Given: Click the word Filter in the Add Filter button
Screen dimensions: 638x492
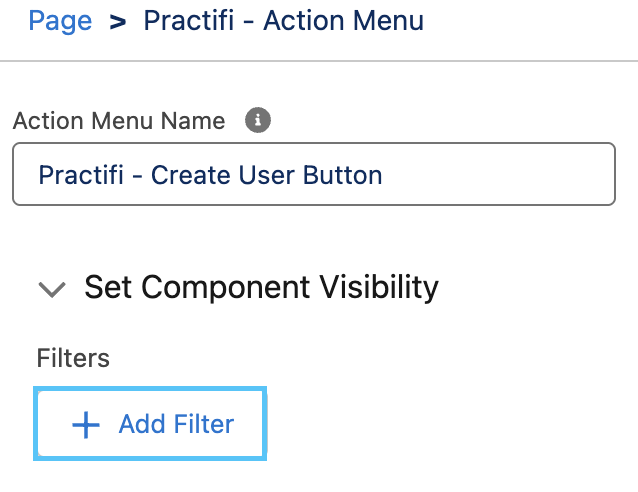Looking at the screenshot, I should (203, 424).
